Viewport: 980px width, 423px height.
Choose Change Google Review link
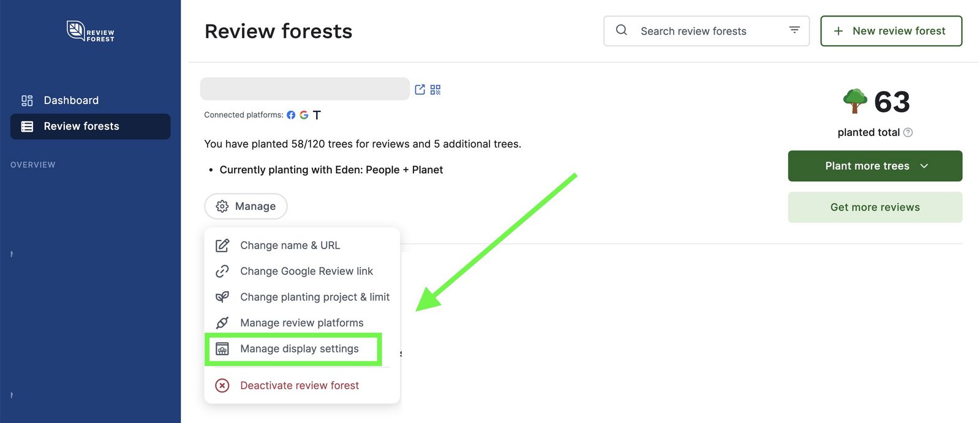coord(306,271)
